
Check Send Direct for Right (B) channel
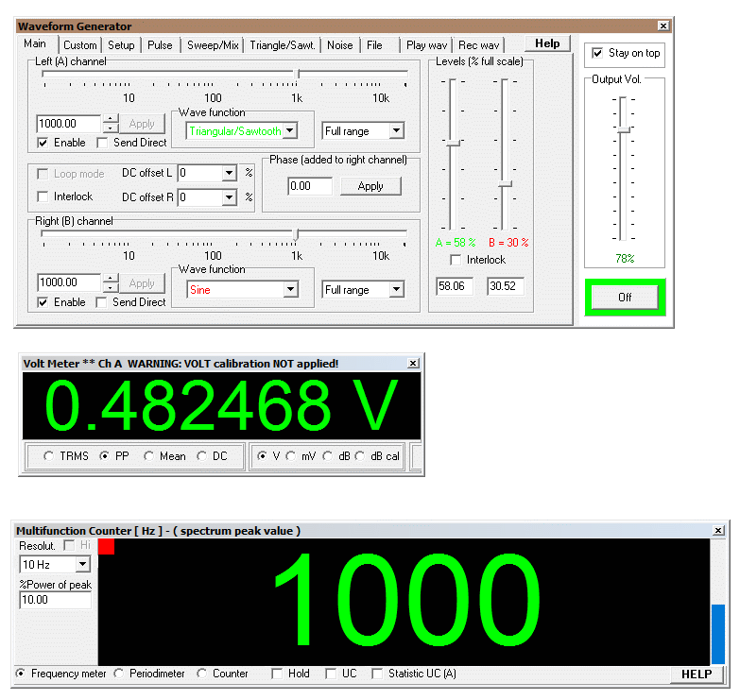point(101,302)
